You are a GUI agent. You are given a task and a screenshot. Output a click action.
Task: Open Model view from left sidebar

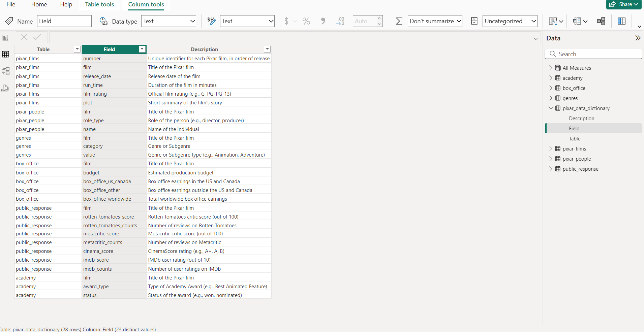click(x=5, y=71)
